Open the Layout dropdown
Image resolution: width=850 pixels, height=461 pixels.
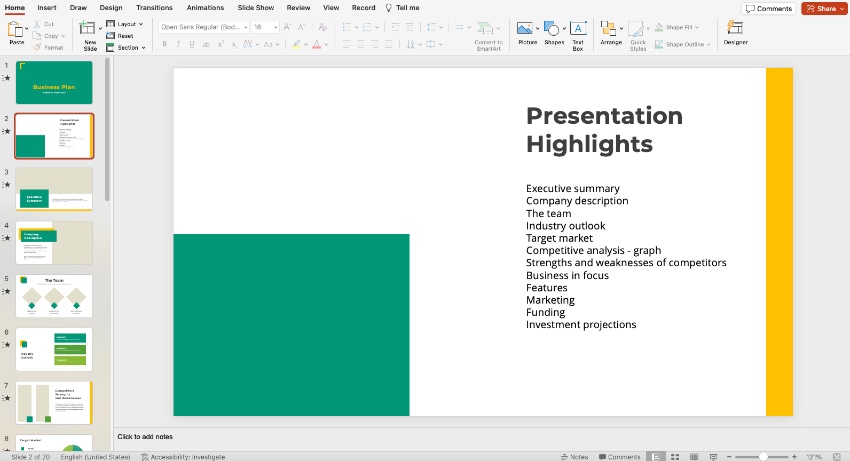125,24
